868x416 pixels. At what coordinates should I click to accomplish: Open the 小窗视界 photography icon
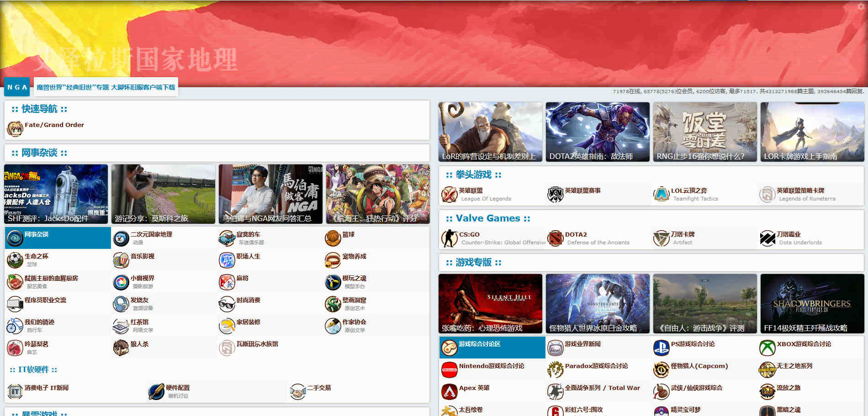[121, 282]
